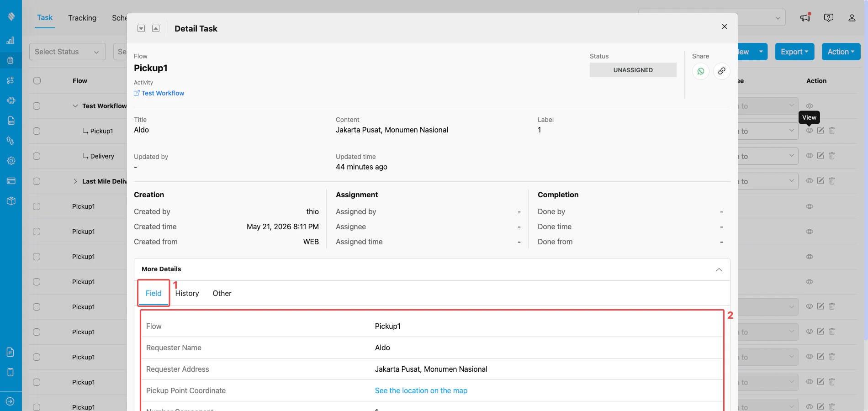Tick the select-all checkbox in table header
868x411 pixels.
(37, 81)
